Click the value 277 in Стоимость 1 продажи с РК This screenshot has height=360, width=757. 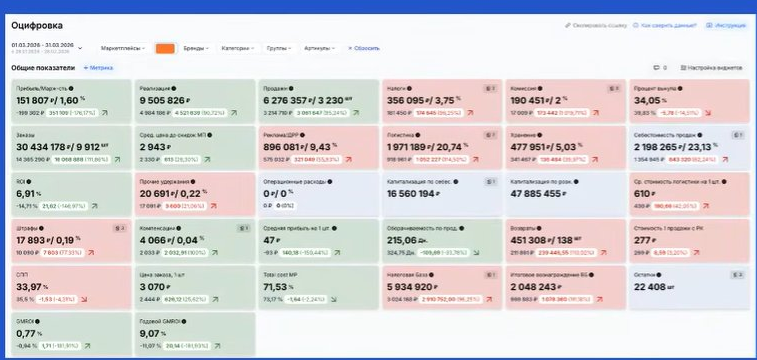click(642, 240)
